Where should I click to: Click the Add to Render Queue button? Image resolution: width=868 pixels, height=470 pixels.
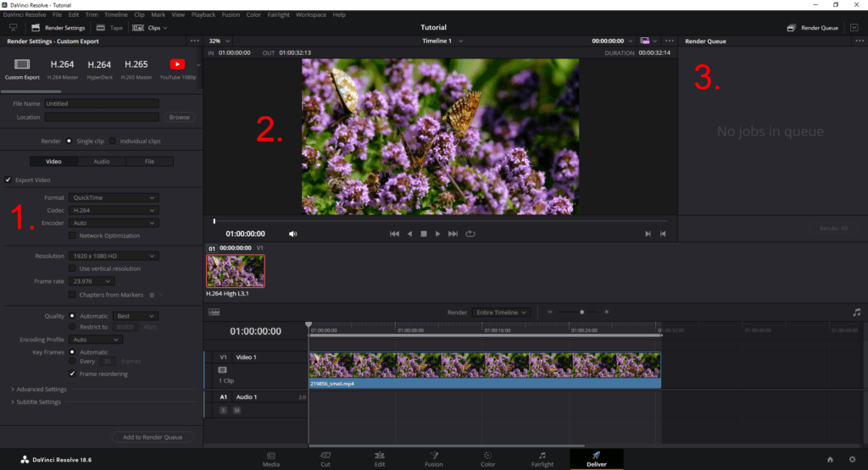click(x=153, y=437)
